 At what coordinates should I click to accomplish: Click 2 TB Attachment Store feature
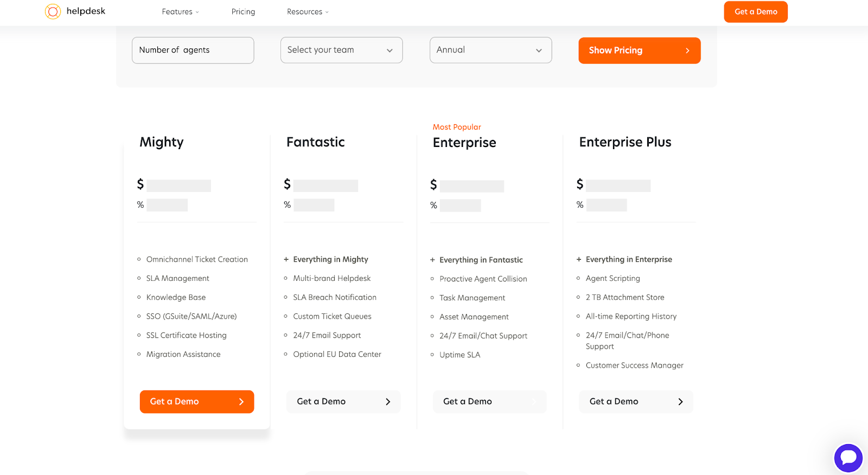625,298
